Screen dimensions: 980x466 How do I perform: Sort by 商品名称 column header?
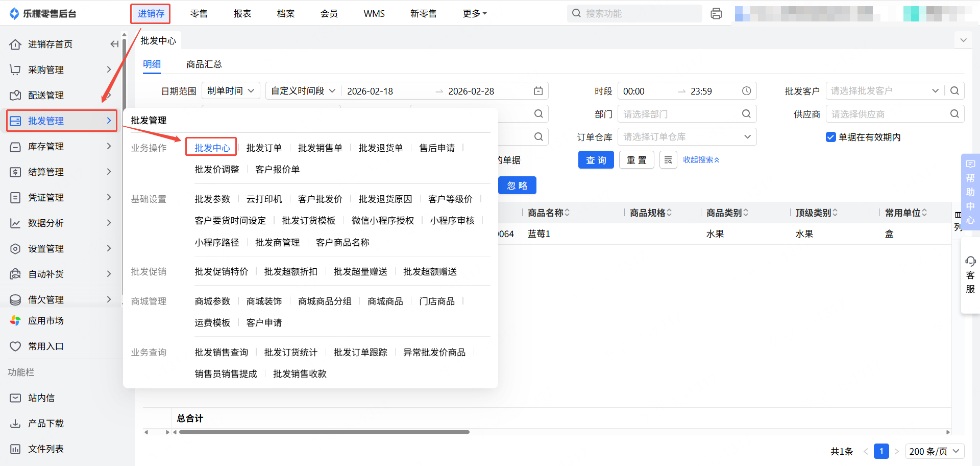(549, 213)
